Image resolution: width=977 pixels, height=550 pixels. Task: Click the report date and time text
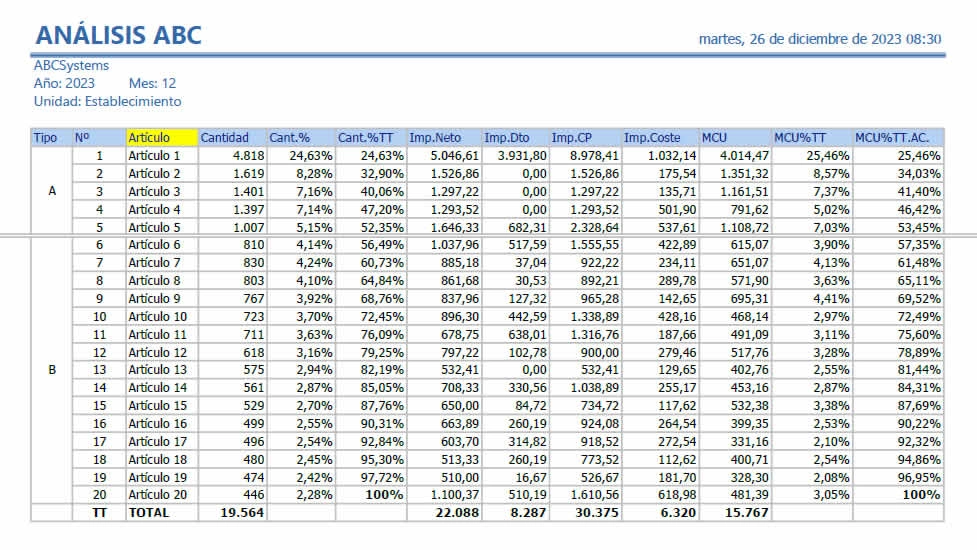point(820,39)
